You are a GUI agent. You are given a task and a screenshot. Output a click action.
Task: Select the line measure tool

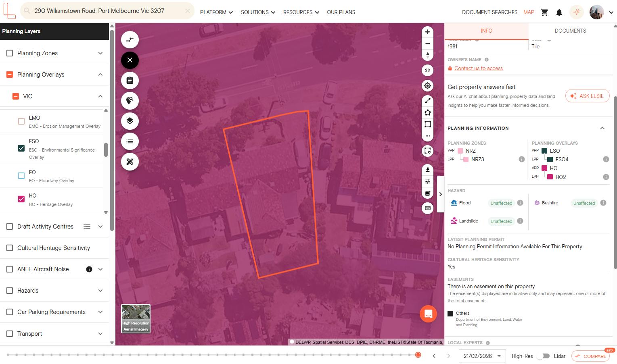click(x=428, y=101)
